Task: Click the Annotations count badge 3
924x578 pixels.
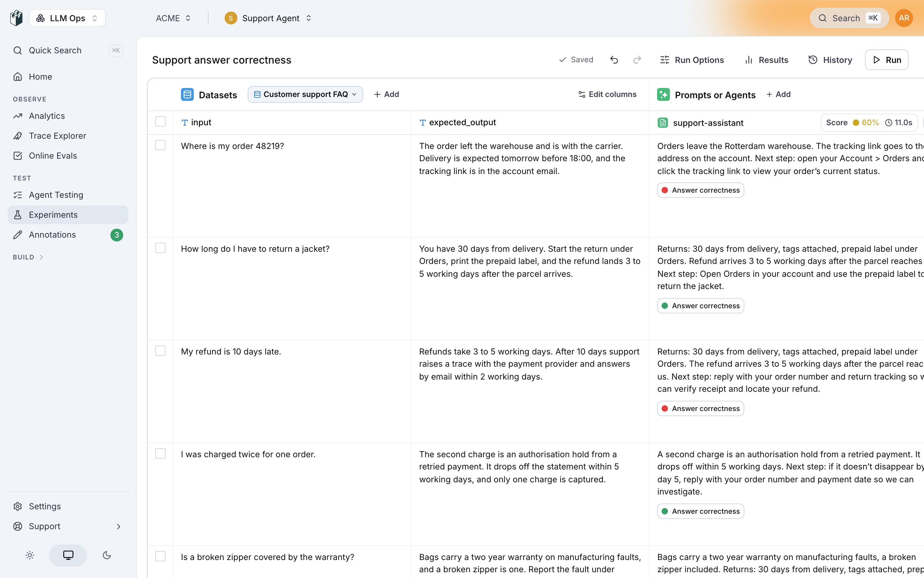Action: point(117,235)
